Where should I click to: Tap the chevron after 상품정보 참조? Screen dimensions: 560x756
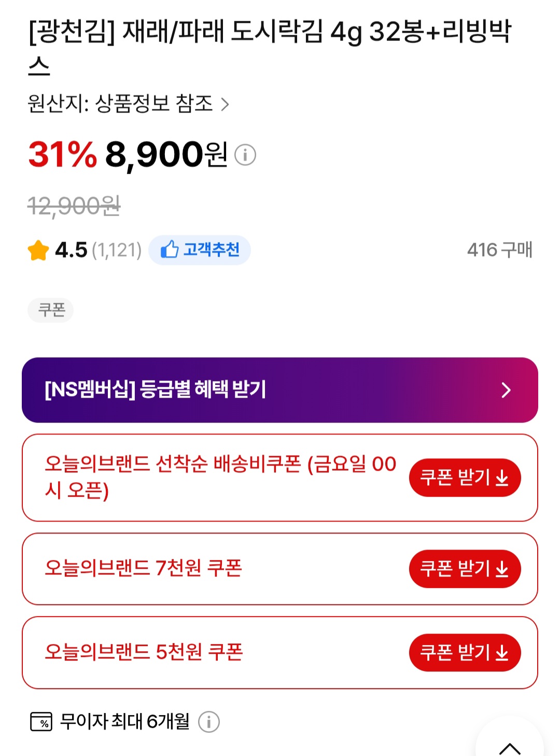225,104
